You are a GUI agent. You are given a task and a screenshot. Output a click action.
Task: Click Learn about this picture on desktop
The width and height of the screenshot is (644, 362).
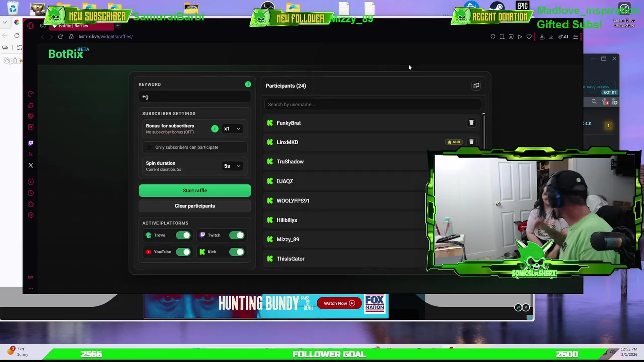coord(624,16)
